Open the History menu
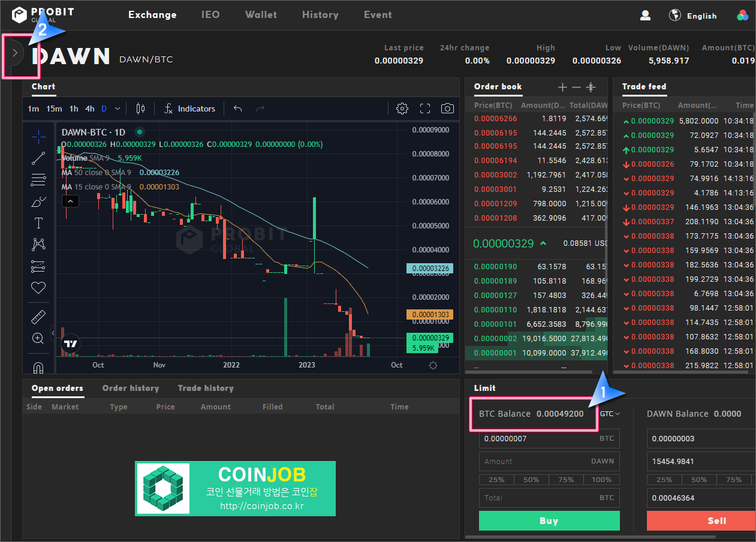Screen dimensions: 756x542 tap(320, 15)
